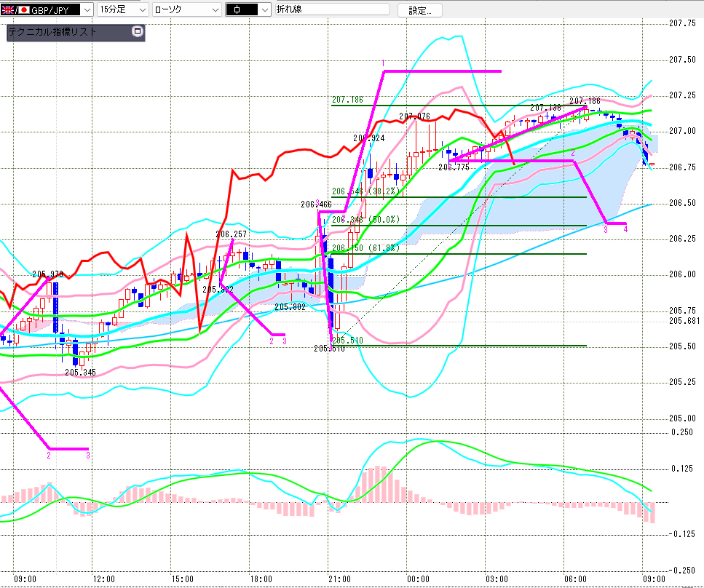Click the 21:00 time axis label
The width and height of the screenshot is (704, 588).
pyautogui.click(x=340, y=579)
